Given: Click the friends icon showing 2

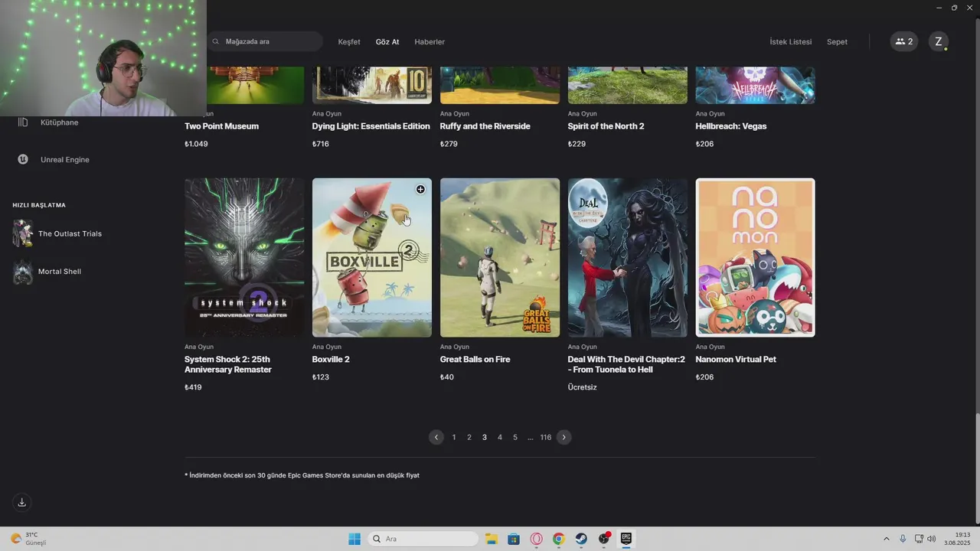Looking at the screenshot, I should coord(904,42).
